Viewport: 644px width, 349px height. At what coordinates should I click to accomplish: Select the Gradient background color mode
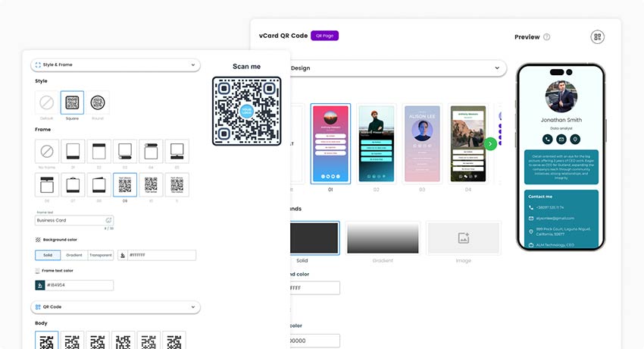pyautogui.click(x=74, y=255)
